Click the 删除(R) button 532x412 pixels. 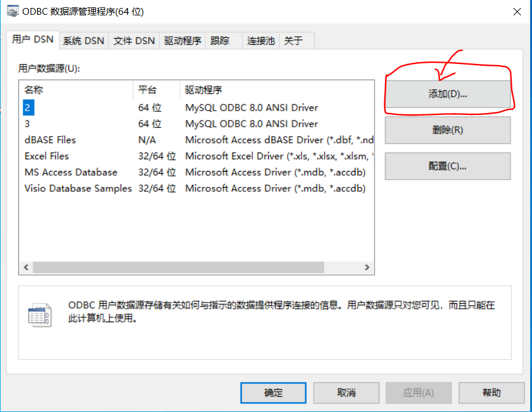point(447,130)
